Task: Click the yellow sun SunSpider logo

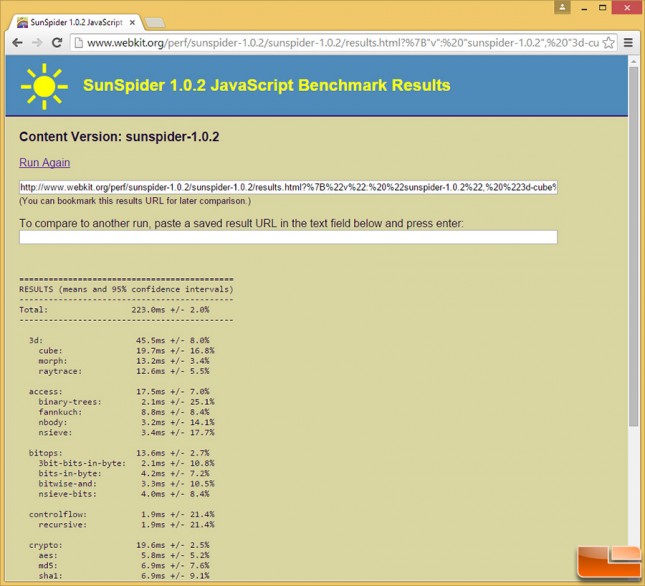Action: pos(44,86)
